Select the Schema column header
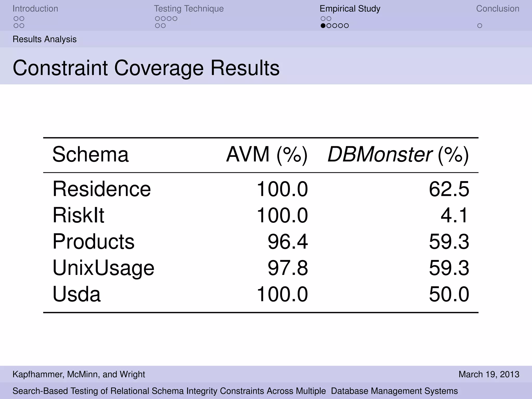 pyautogui.click(x=90, y=155)
